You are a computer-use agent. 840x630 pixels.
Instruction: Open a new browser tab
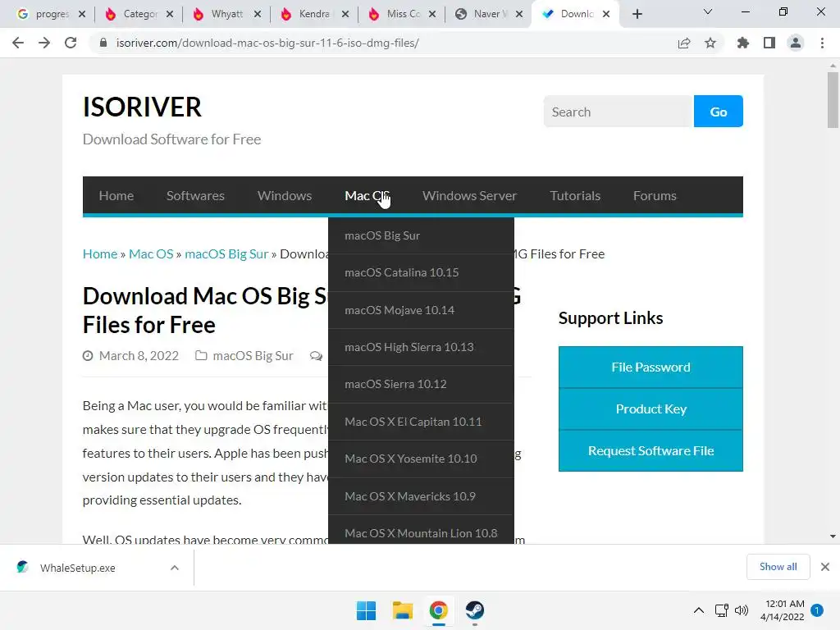637,14
